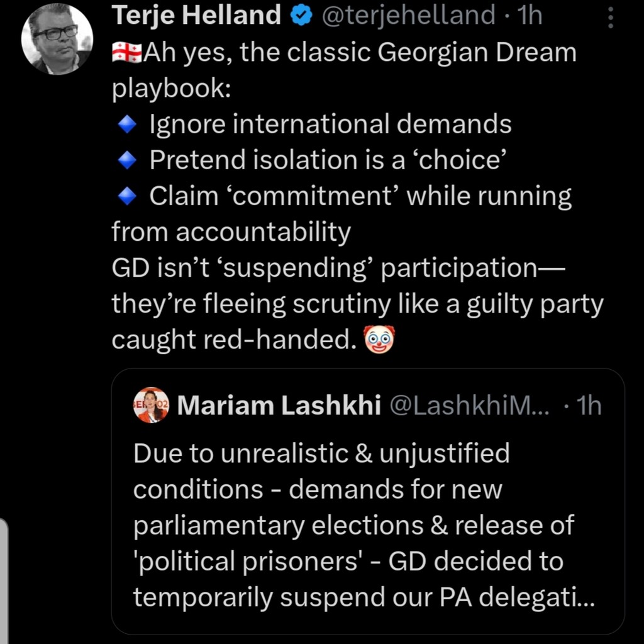Open the three-dot more options menu

tap(609, 17)
